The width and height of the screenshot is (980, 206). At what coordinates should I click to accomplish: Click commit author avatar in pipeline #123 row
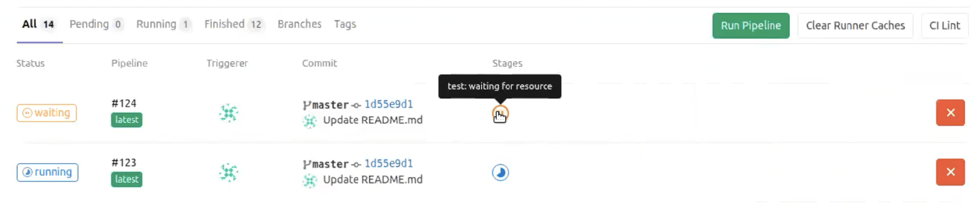[309, 180]
